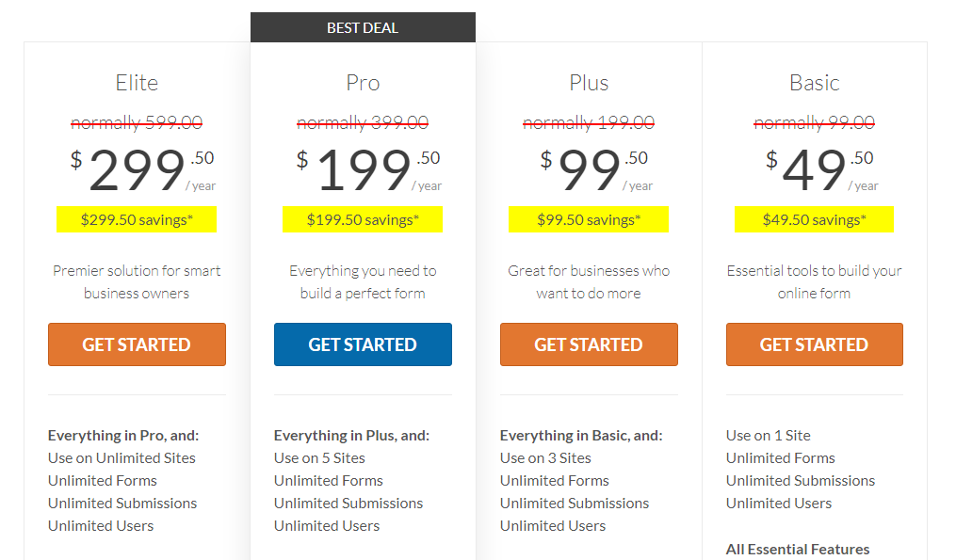Click the blue Pro Get Started button
Image resolution: width=956 pixels, height=560 pixels.
tap(363, 344)
